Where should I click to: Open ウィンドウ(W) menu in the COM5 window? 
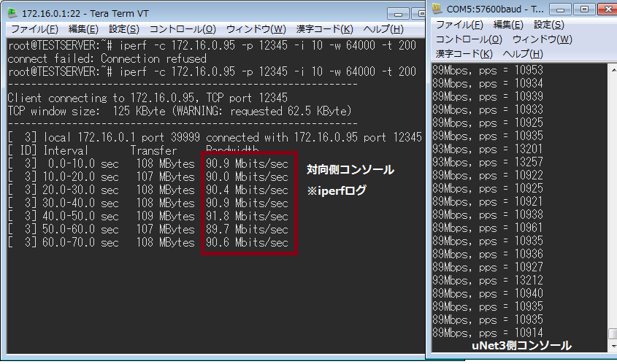click(542, 39)
